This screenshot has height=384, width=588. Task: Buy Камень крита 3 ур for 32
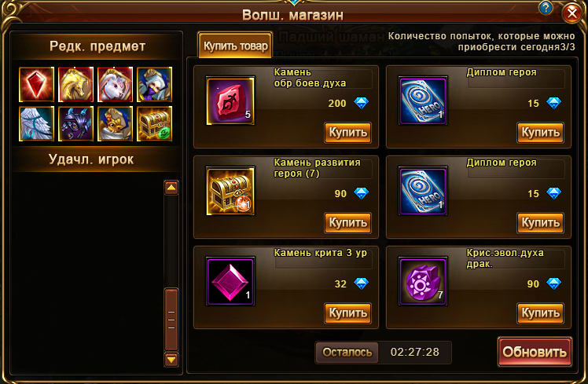(348, 313)
